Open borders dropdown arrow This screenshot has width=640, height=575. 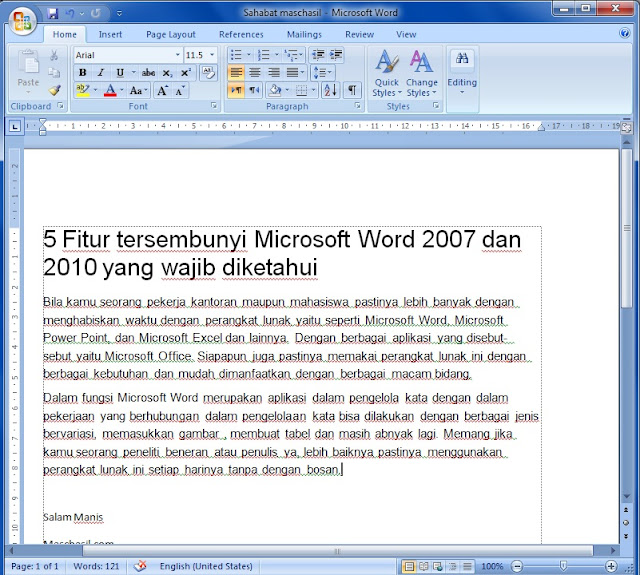coord(313,90)
